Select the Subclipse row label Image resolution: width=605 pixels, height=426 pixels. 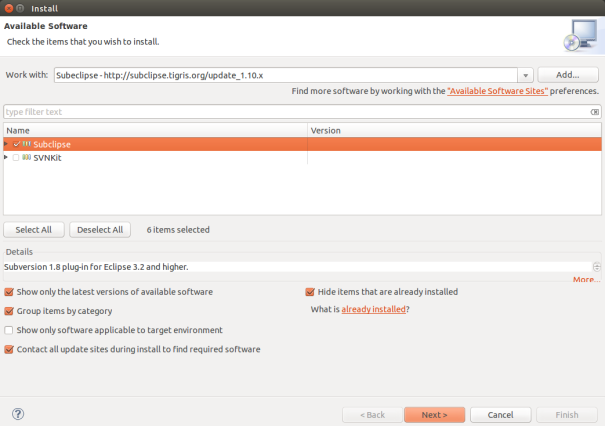pyautogui.click(x=52, y=144)
